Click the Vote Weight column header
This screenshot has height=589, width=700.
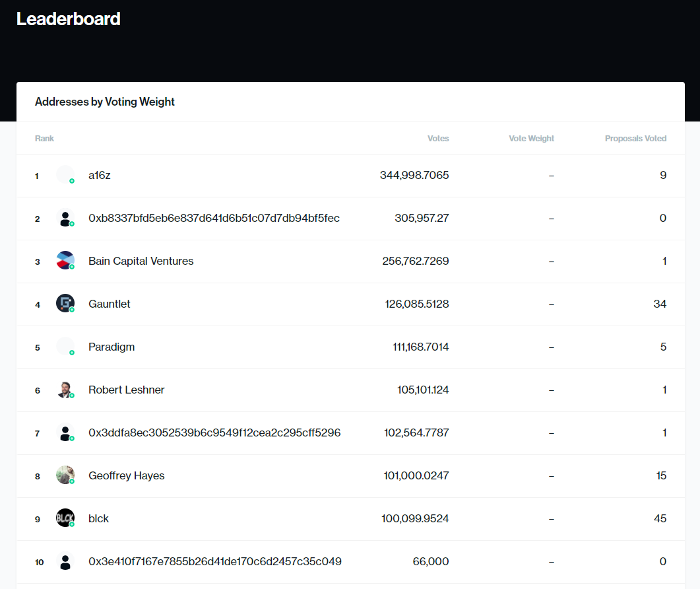click(x=531, y=139)
